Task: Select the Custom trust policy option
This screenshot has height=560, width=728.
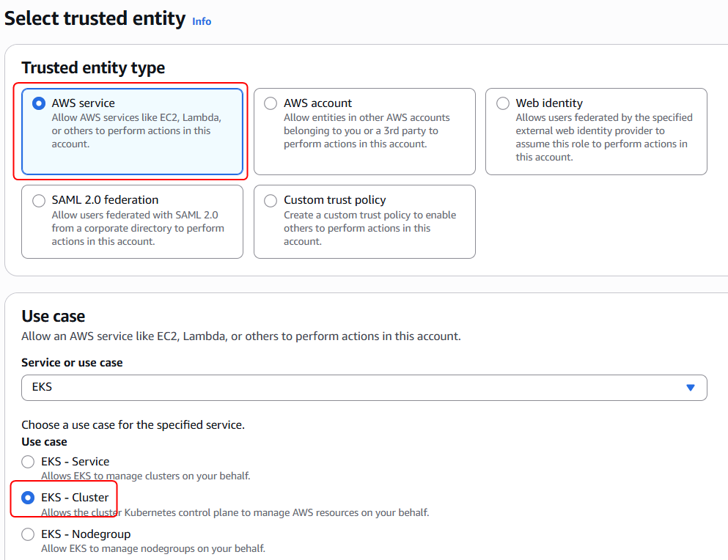Action: click(x=271, y=200)
